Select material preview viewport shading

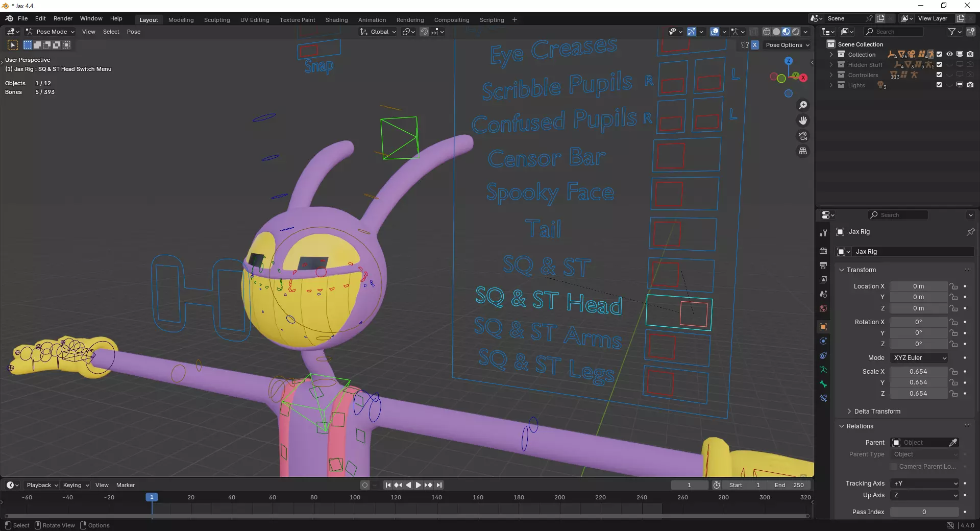click(x=786, y=32)
